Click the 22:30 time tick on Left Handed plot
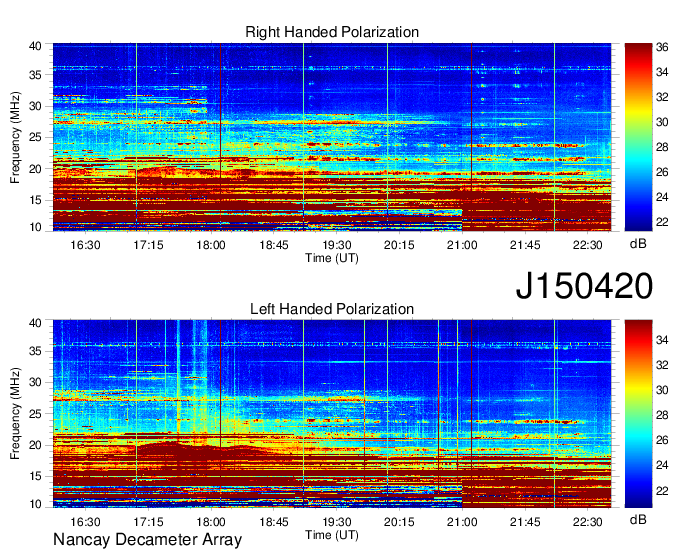 click(x=588, y=522)
